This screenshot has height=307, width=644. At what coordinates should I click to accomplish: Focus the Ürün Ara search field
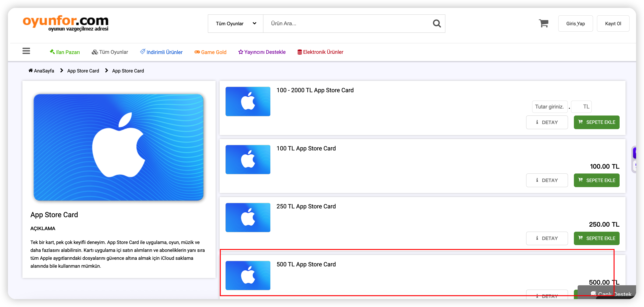[347, 23]
